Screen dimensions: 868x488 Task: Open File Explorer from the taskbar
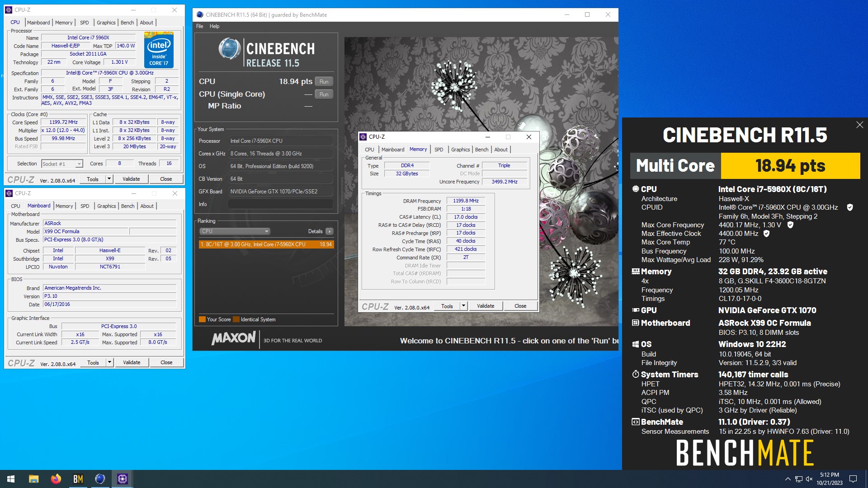tap(33, 479)
